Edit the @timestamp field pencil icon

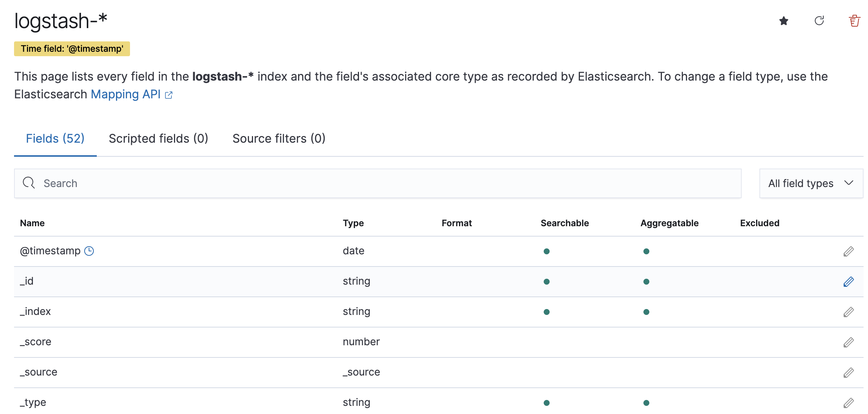click(848, 251)
